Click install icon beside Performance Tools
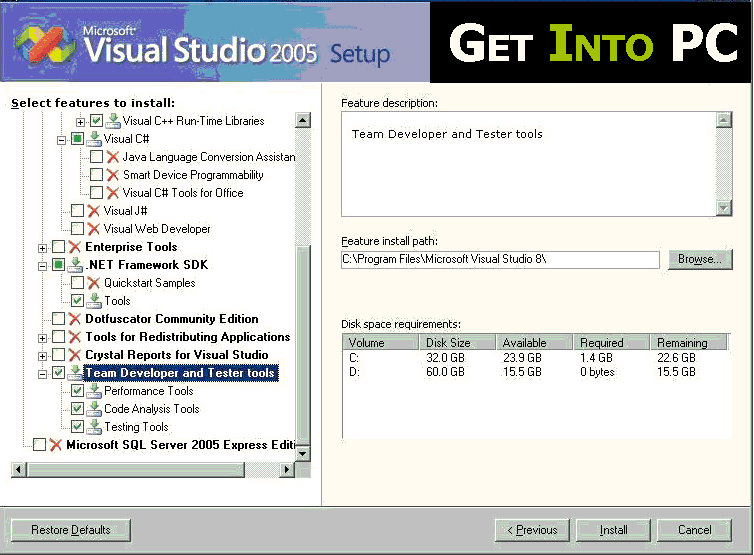The height and width of the screenshot is (555, 754). point(94,391)
